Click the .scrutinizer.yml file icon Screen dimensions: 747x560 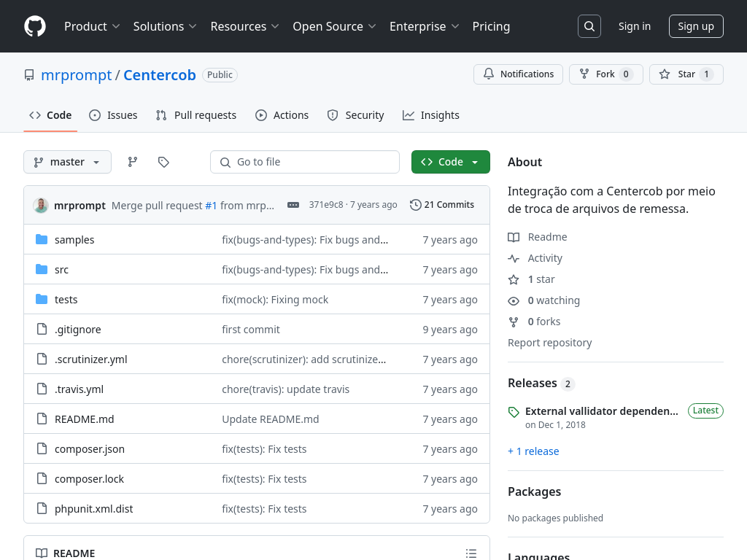tap(42, 359)
